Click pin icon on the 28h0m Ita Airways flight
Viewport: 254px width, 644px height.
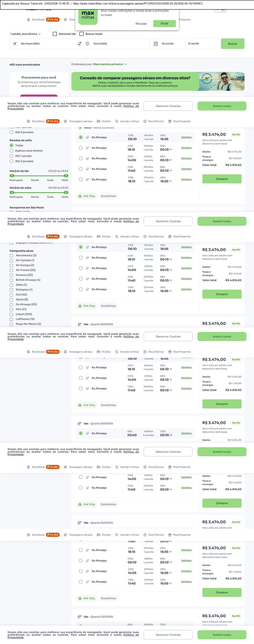click(87, 561)
